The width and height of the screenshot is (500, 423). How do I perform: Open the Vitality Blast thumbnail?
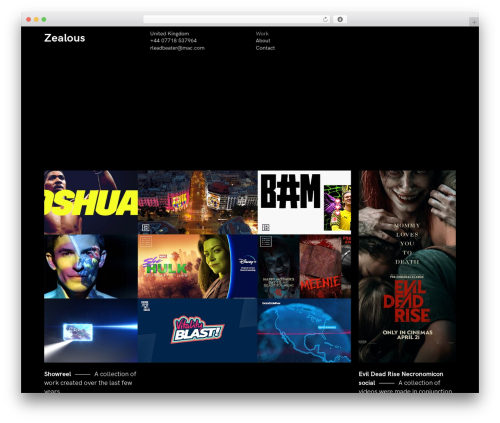(x=197, y=330)
